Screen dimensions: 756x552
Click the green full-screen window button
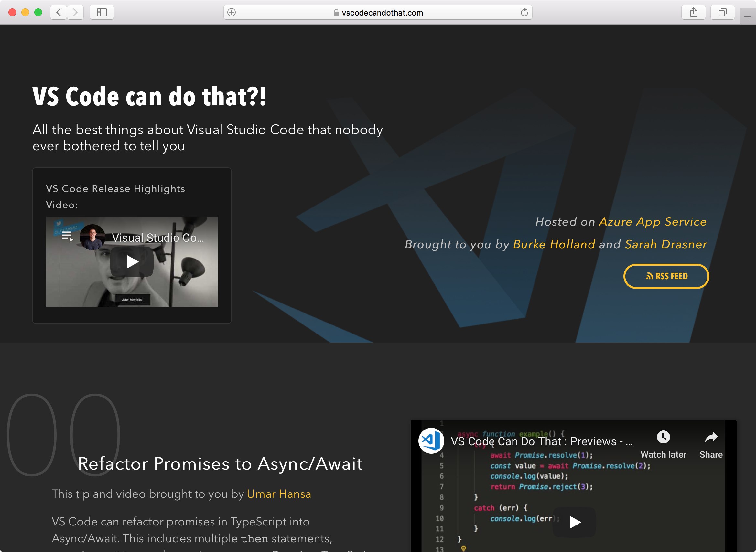pos(38,12)
